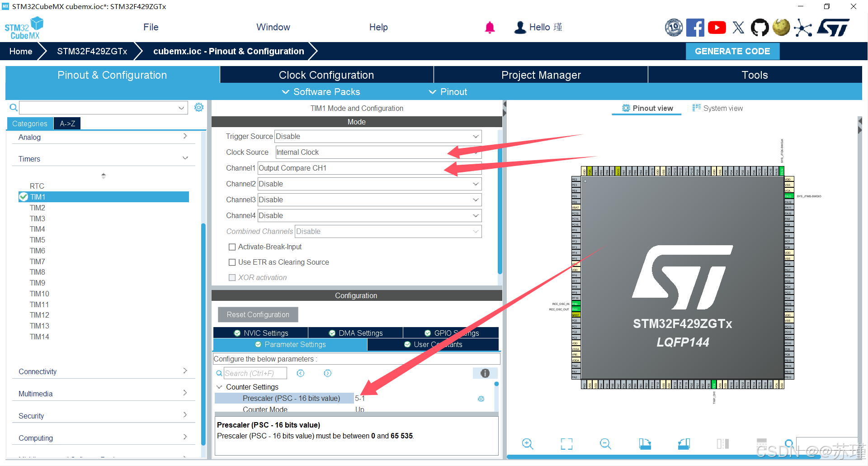
Task: Show parameter info panel icon
Action: pos(485,373)
